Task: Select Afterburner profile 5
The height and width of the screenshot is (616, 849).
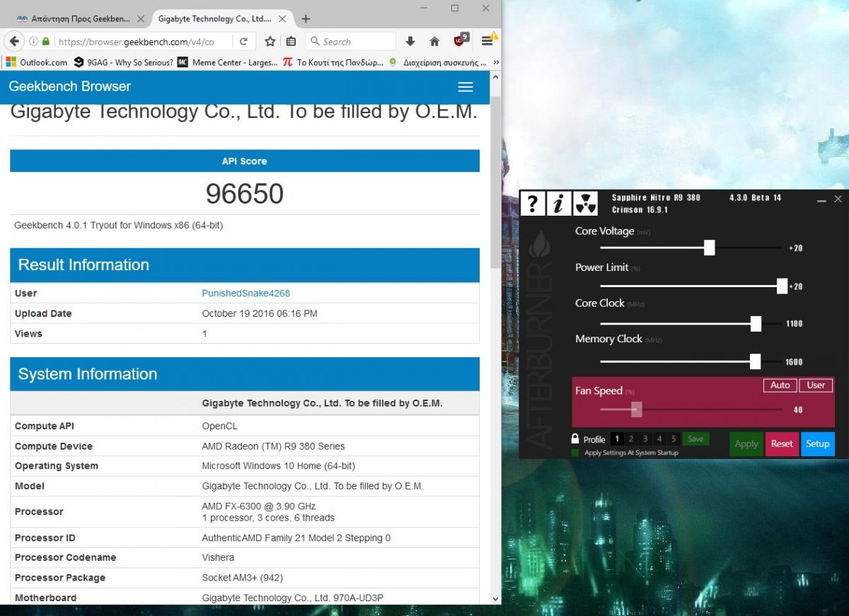Action: tap(674, 439)
